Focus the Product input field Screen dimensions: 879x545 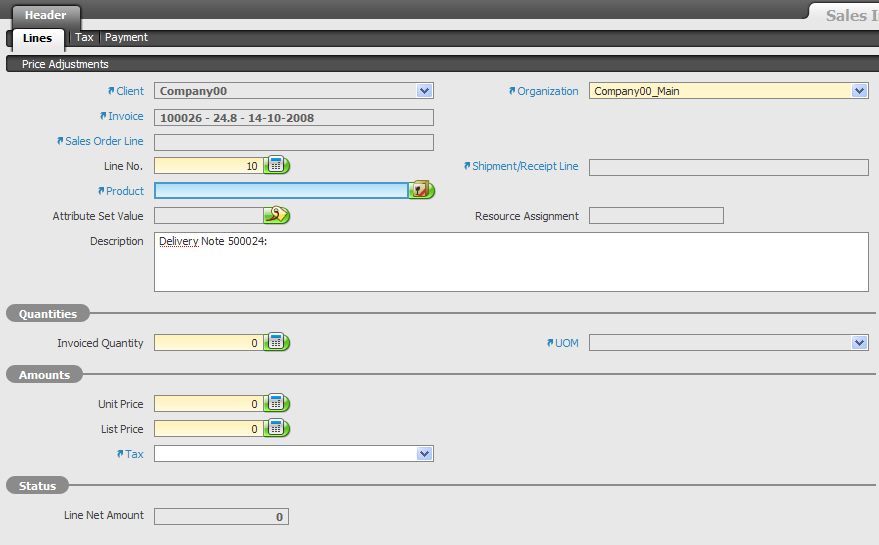pos(281,191)
